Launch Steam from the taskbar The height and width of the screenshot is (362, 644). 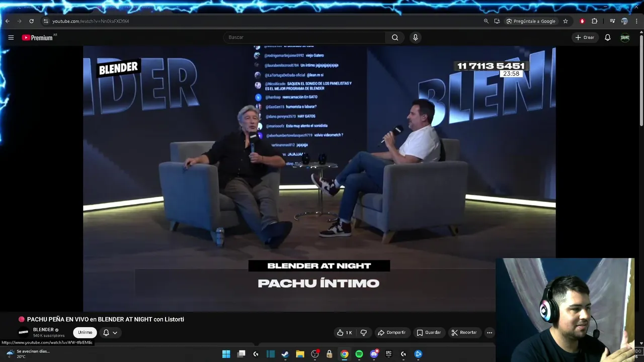(285, 354)
